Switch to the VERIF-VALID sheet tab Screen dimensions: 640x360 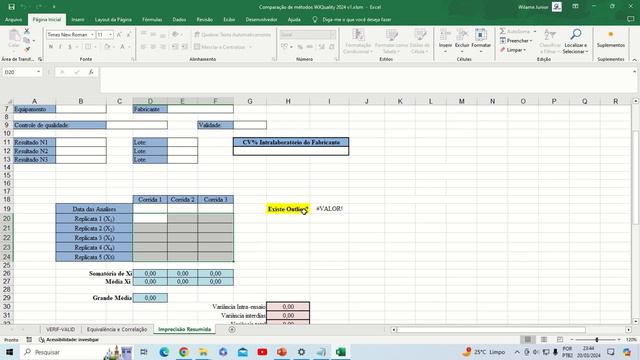click(x=60, y=329)
